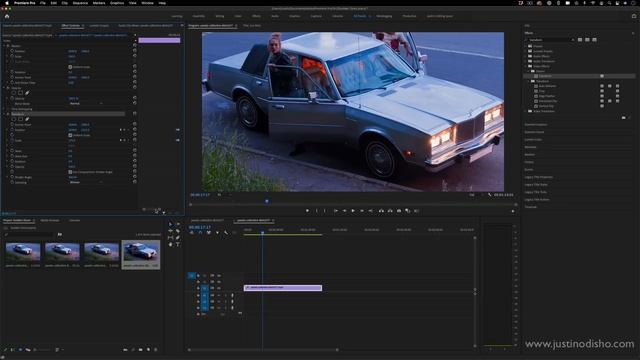
Task: Click New Item icon in Project panel
Action: click(x=148, y=350)
